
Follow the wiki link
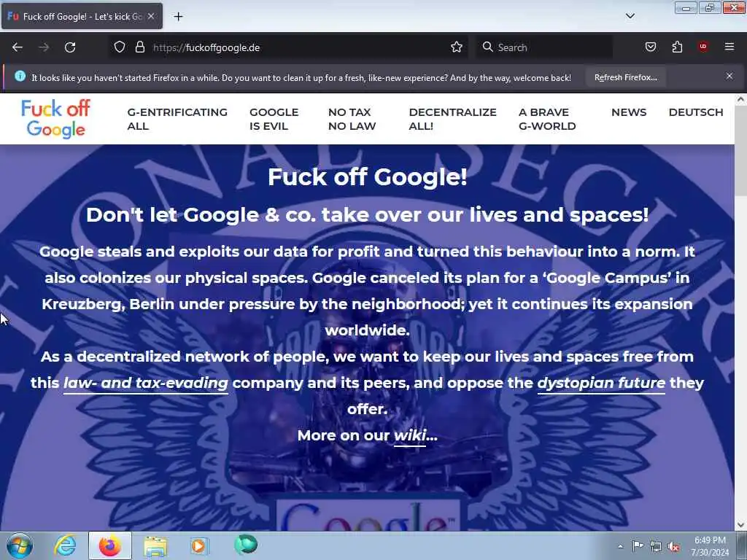click(410, 435)
